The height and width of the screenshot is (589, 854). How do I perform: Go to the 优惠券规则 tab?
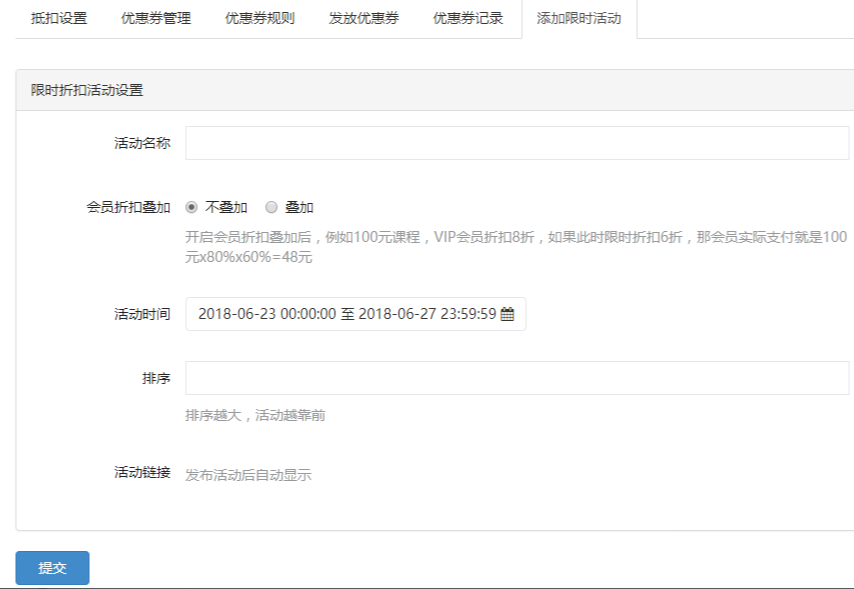260,19
